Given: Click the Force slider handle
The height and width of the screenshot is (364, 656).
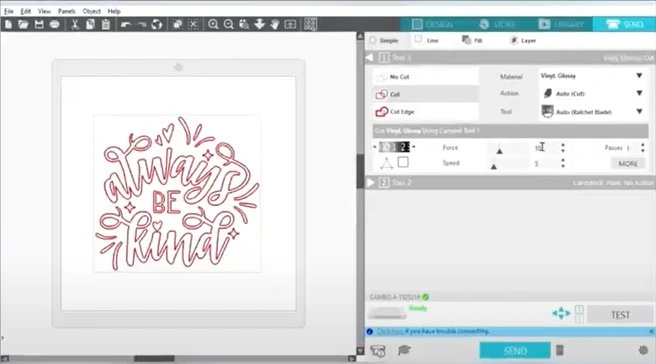Looking at the screenshot, I should click(499, 151).
